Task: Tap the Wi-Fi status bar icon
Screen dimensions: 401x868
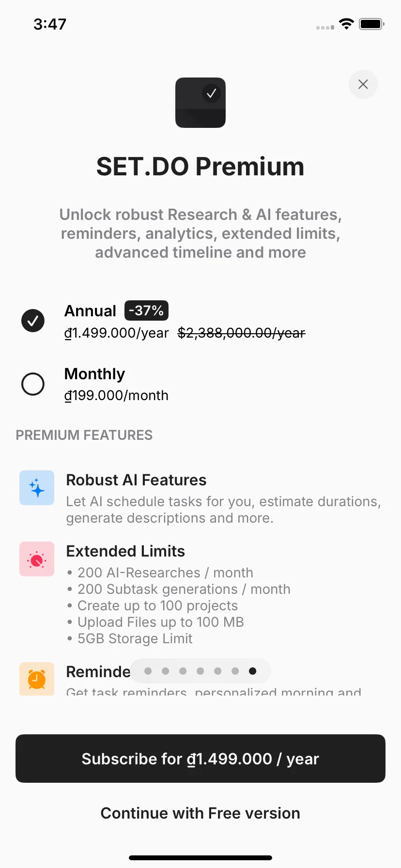Action: pyautogui.click(x=346, y=24)
